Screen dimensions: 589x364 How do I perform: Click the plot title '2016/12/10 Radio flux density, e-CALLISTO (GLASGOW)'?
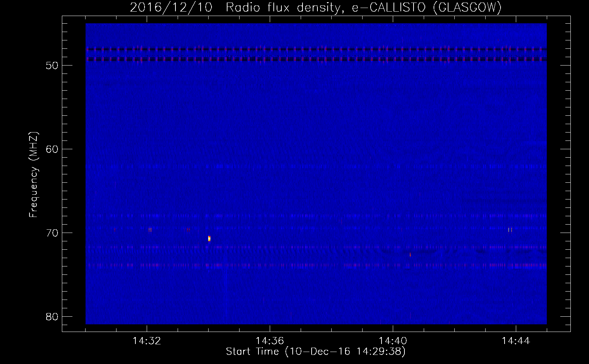pyautogui.click(x=316, y=7)
